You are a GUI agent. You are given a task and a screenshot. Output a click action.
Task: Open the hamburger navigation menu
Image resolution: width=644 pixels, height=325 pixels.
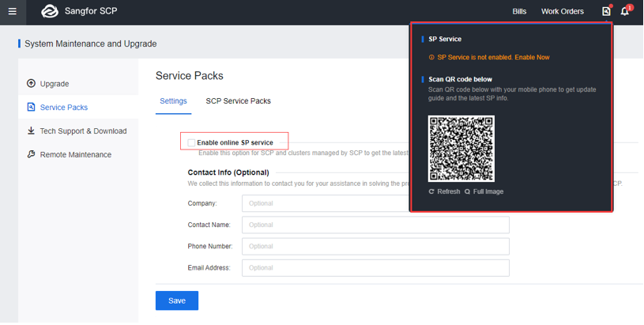pyautogui.click(x=13, y=12)
